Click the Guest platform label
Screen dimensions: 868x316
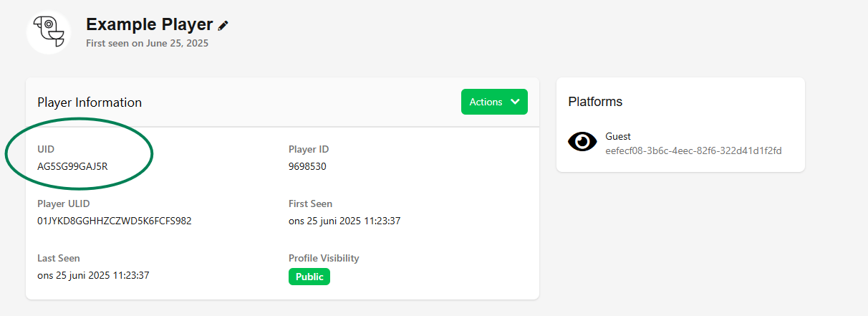(x=618, y=136)
